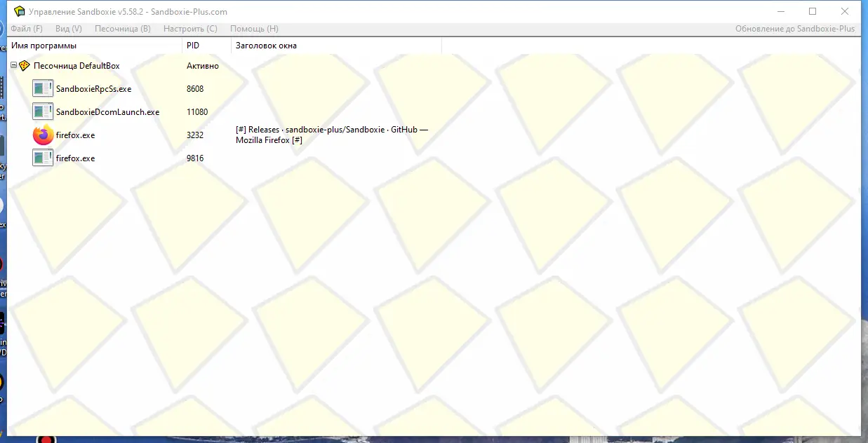Click the SandboxieRpcSs.exe process icon

tap(43, 89)
